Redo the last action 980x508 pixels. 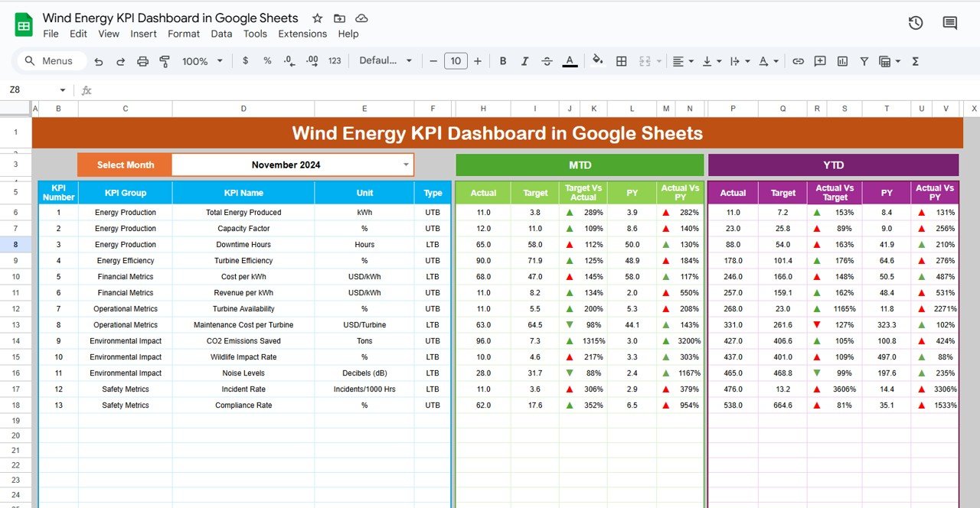click(x=120, y=61)
